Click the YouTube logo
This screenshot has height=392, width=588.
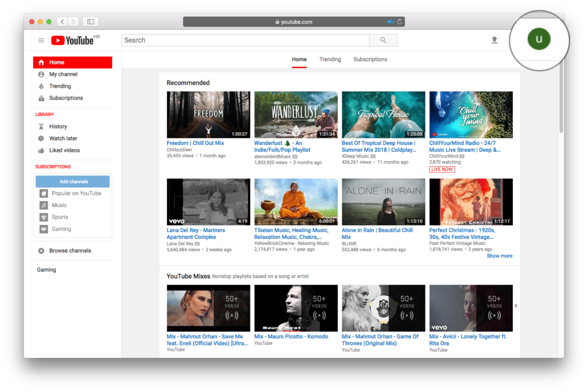tap(72, 40)
